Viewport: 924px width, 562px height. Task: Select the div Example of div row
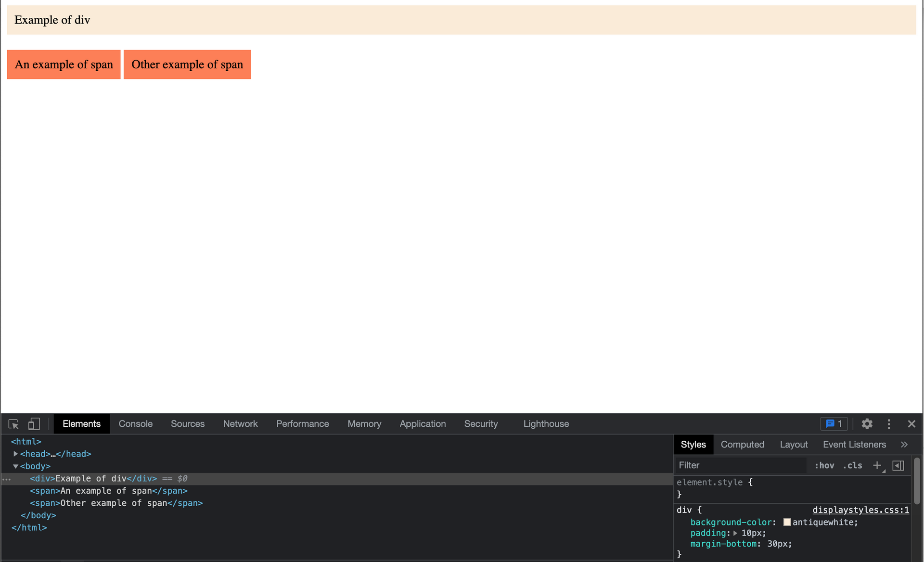coord(337,479)
